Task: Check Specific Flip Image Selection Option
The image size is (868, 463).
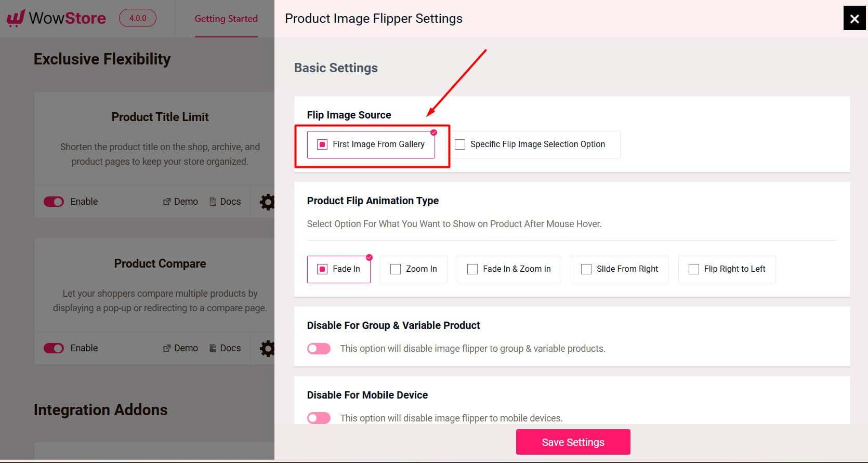Action: pos(460,144)
